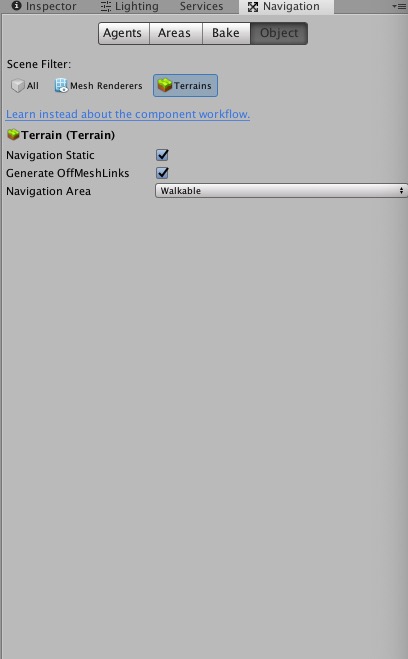Click the Lighting tab sliders icon

pyautogui.click(x=106, y=6)
